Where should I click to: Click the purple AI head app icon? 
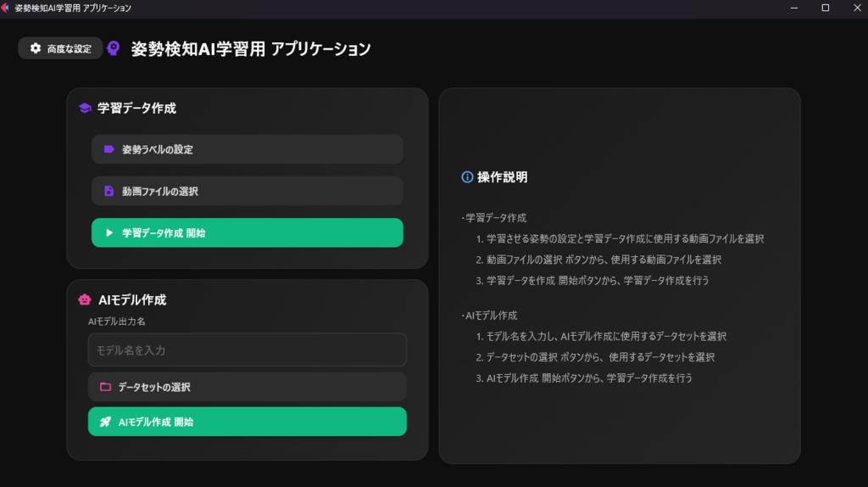[x=114, y=48]
